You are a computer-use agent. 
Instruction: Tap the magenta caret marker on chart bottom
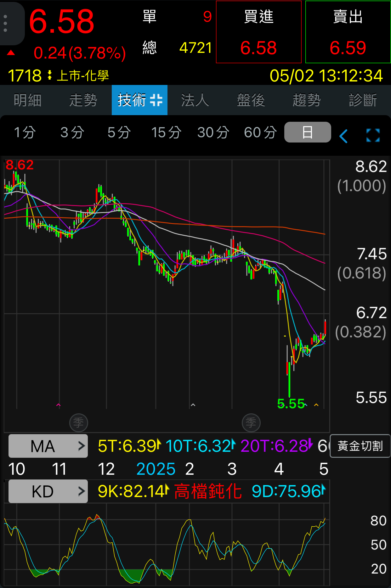tap(58, 405)
